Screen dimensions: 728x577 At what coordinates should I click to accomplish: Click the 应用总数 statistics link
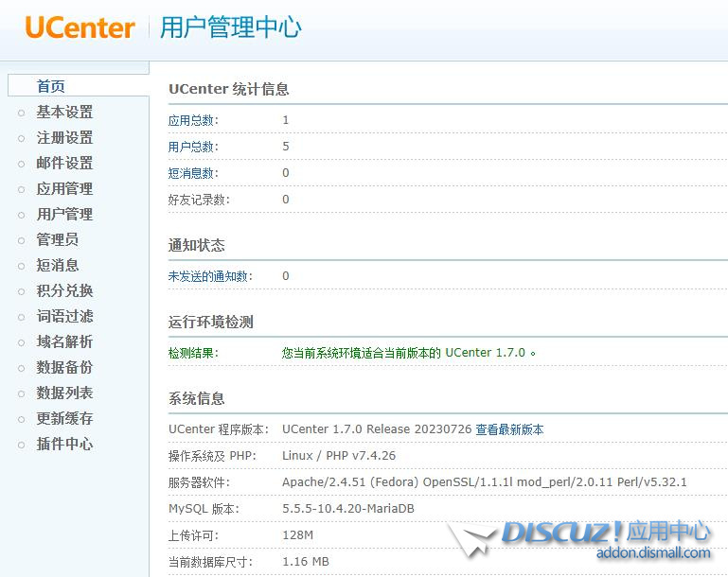click(193, 120)
